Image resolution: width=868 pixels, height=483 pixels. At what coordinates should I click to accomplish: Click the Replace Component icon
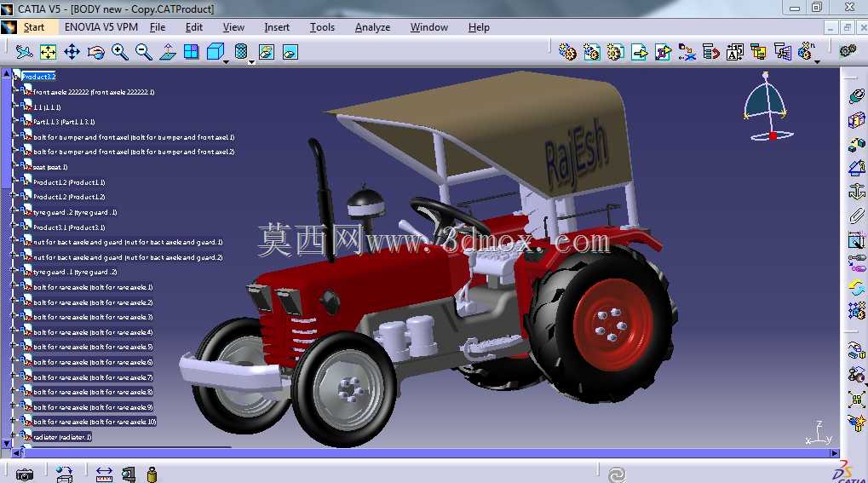click(687, 52)
